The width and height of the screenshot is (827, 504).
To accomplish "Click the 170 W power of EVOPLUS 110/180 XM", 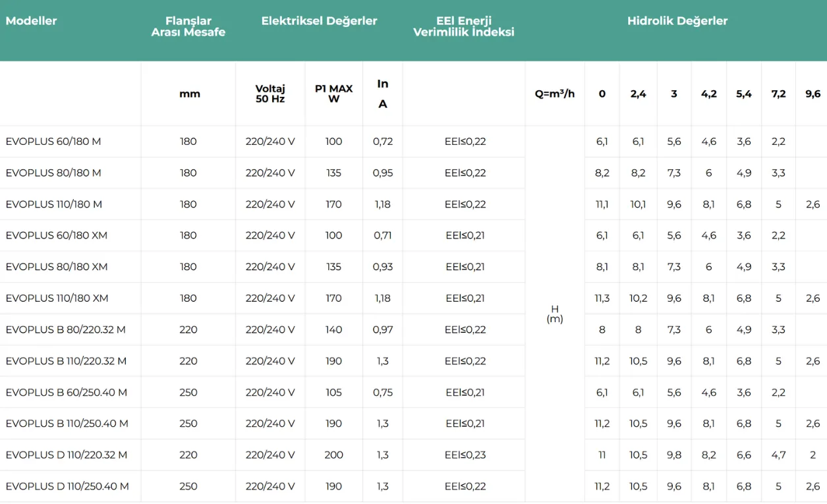I will point(334,298).
